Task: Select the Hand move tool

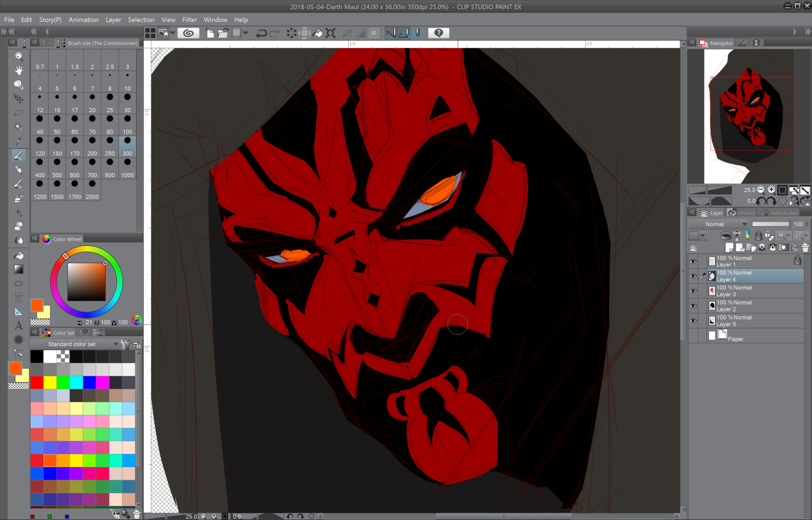Action: [19, 70]
